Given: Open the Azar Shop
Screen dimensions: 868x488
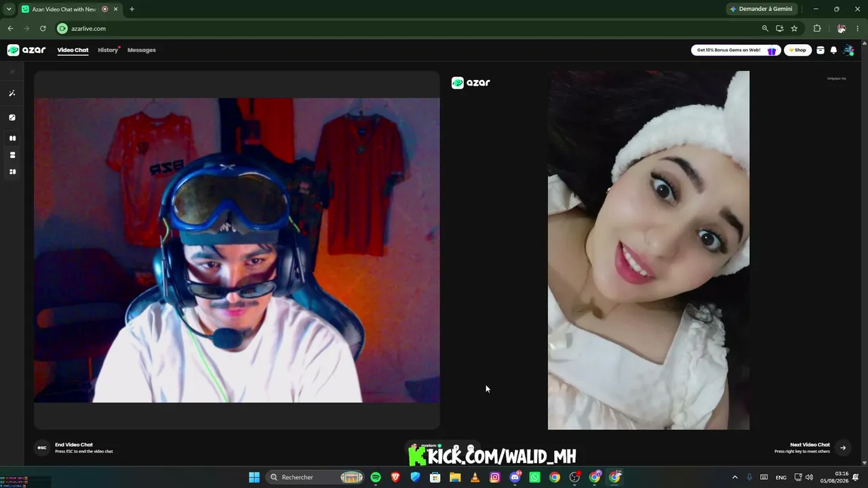Looking at the screenshot, I should coord(797,50).
